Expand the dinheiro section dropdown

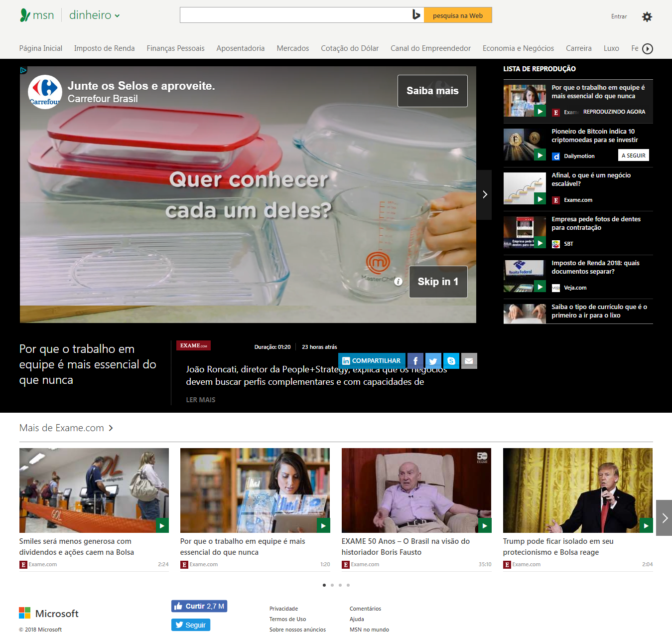tap(95, 15)
